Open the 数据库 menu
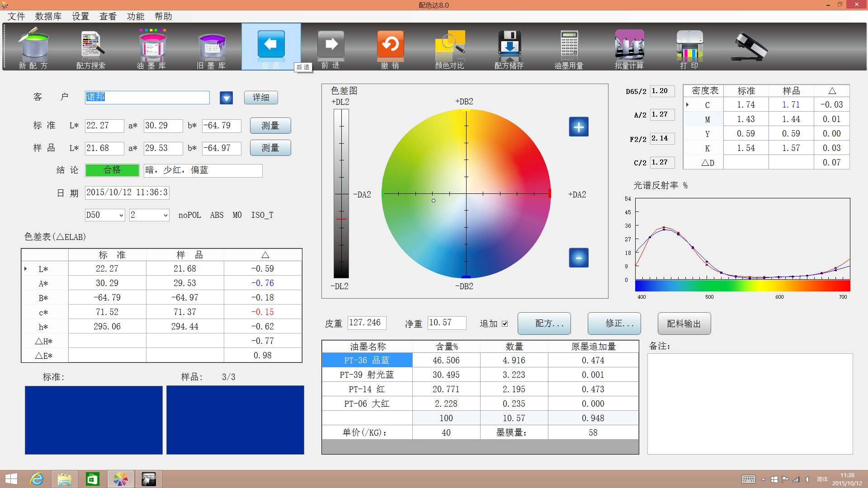868x488 pixels. 48,16
